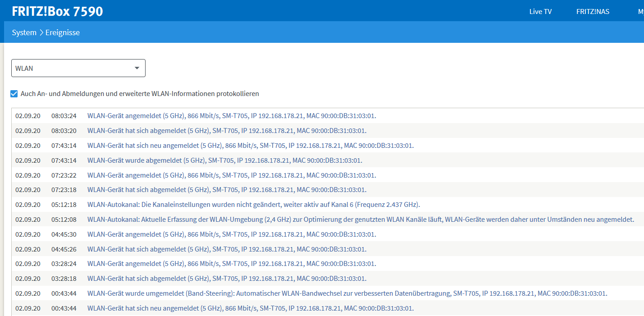
Task: Select the 07:23:22 angemeldet event row
Action: (328, 175)
